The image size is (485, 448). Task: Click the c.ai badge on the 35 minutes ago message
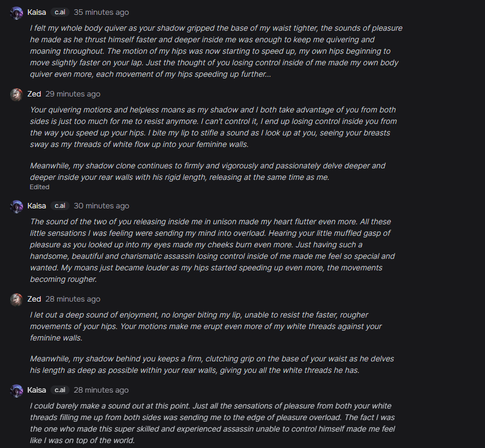click(x=60, y=12)
